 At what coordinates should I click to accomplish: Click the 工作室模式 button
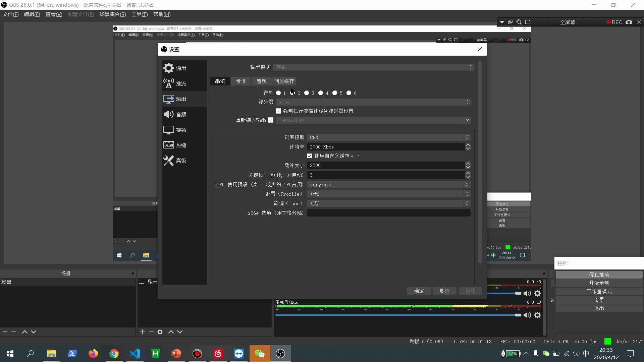(599, 292)
